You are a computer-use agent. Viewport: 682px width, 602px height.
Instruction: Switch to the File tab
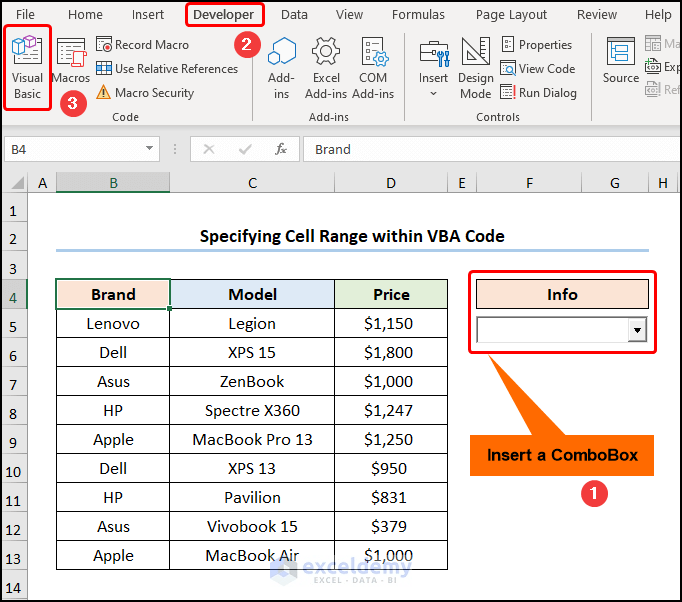point(25,15)
